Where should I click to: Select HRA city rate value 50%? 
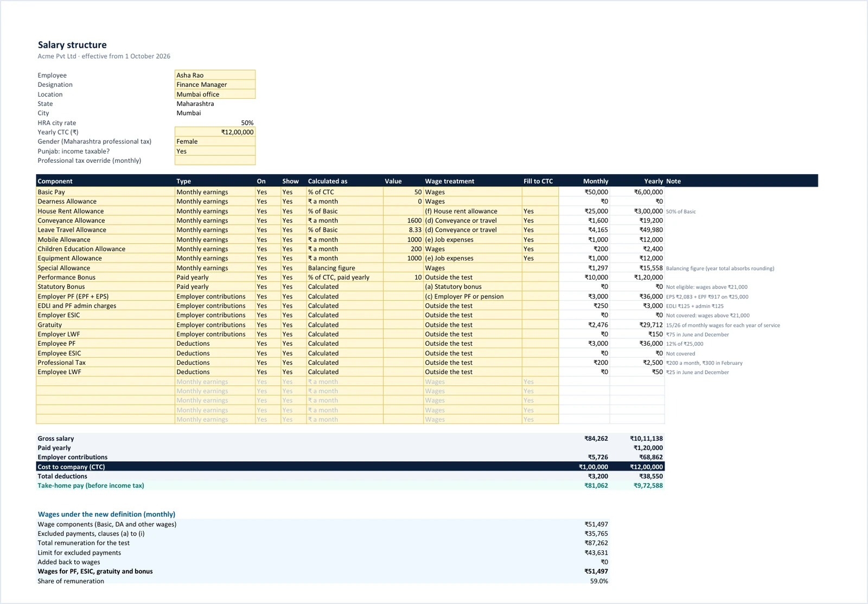(x=247, y=123)
